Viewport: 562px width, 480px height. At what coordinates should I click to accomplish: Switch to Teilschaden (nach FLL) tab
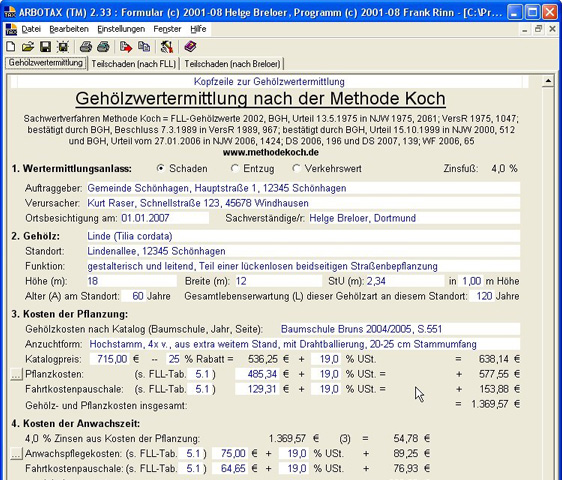click(x=134, y=64)
